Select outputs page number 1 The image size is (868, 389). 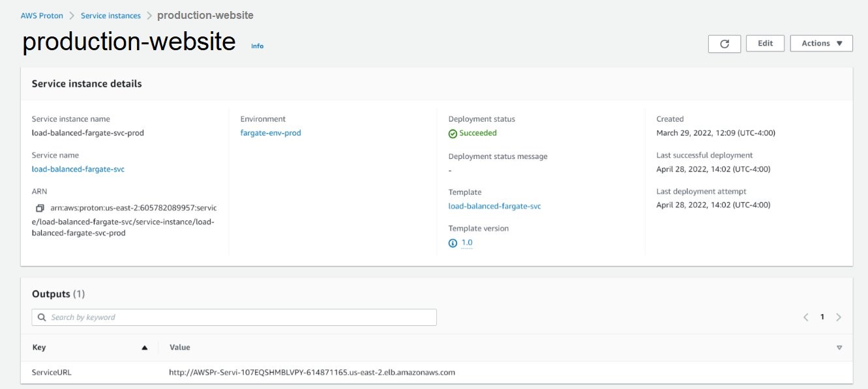[x=822, y=317]
